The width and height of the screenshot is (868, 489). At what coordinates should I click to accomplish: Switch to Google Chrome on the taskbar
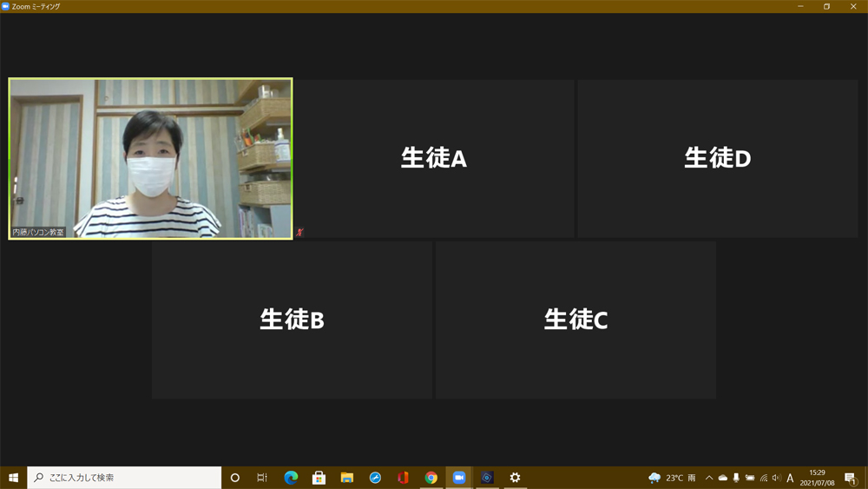431,478
